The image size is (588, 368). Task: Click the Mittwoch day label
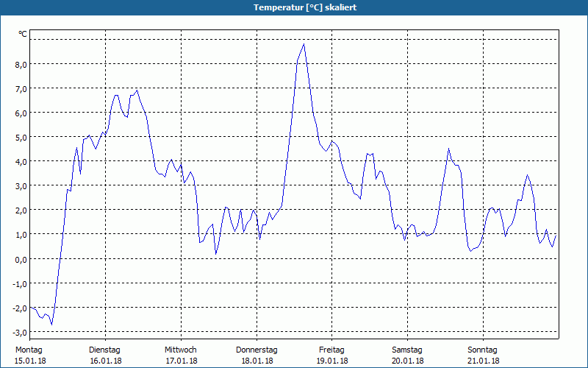[x=181, y=350]
